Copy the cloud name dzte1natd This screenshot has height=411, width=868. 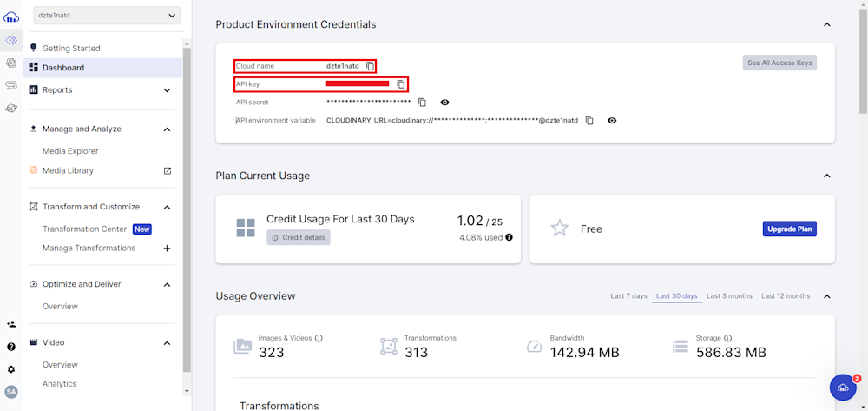click(371, 66)
